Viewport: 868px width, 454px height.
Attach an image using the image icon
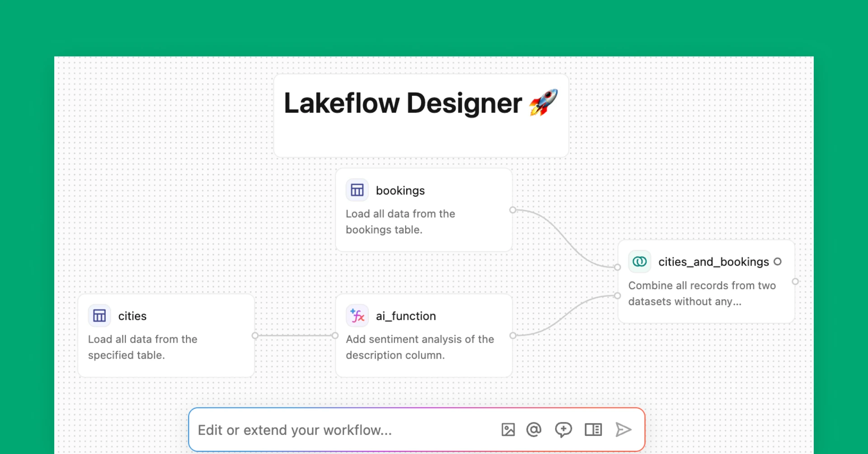tap(509, 430)
